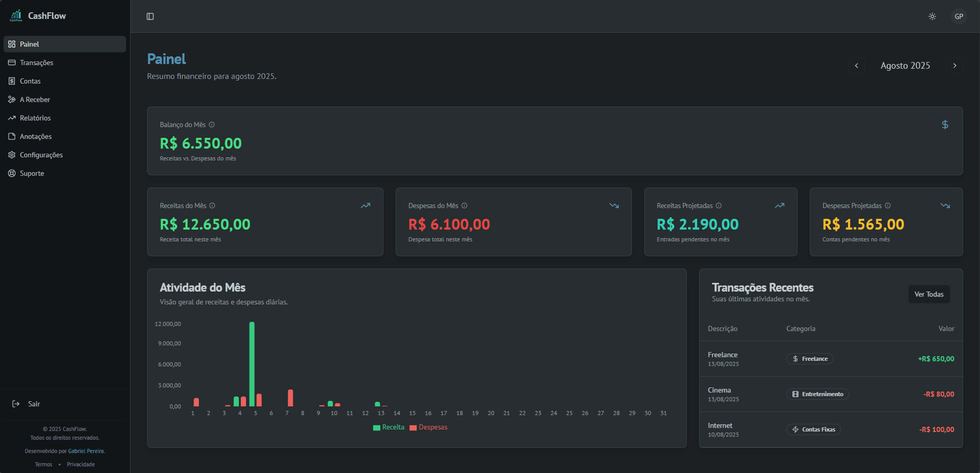Select Painel in the navigation menu
The height and width of the screenshot is (473, 980).
point(29,44)
